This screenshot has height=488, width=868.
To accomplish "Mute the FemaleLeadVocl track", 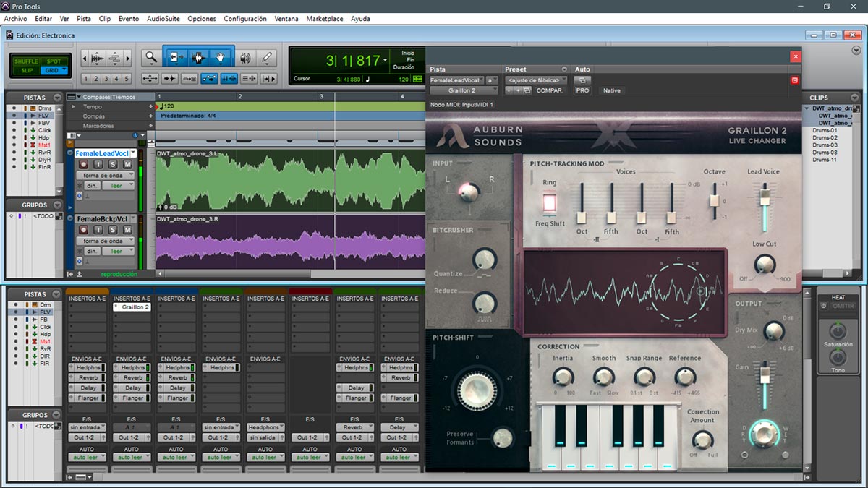I will 128,165.
